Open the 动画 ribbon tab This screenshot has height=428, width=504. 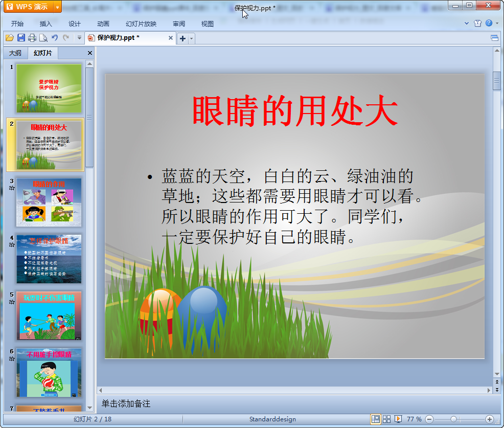(103, 24)
